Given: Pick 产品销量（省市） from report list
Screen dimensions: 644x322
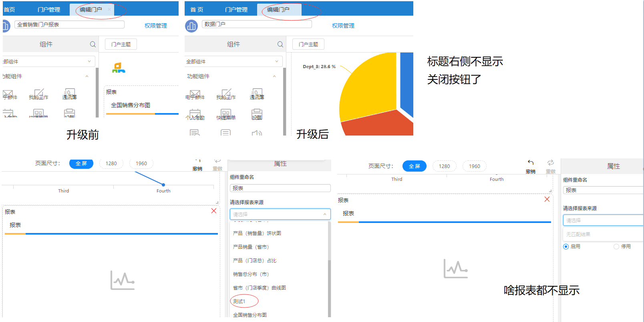Looking at the screenshot, I should point(251,247).
